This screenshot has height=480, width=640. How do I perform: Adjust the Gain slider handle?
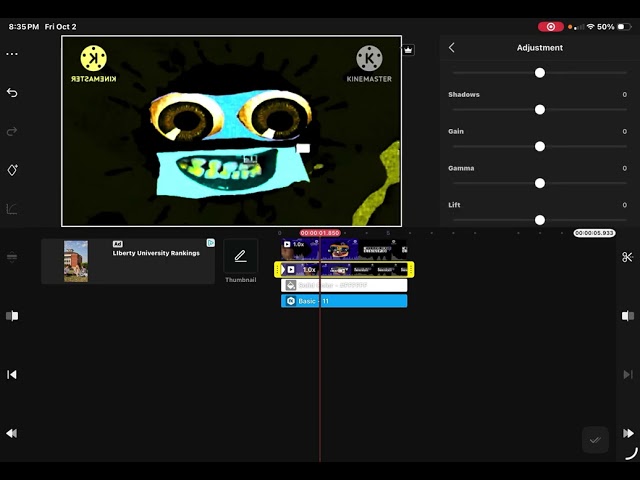[540, 146]
